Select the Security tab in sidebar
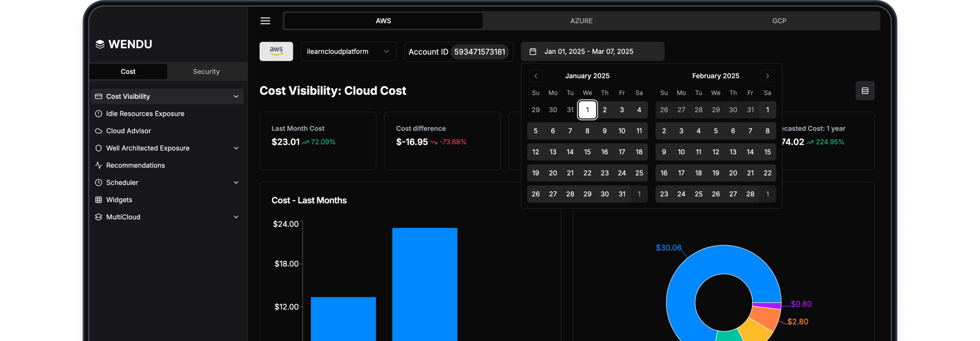This screenshot has width=980, height=341. pos(206,71)
